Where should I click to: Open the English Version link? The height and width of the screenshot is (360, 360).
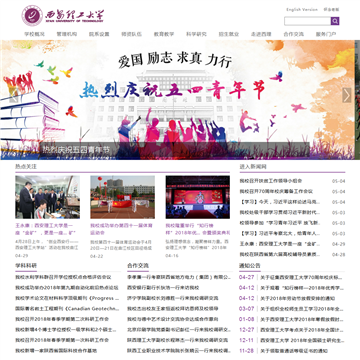point(302,10)
